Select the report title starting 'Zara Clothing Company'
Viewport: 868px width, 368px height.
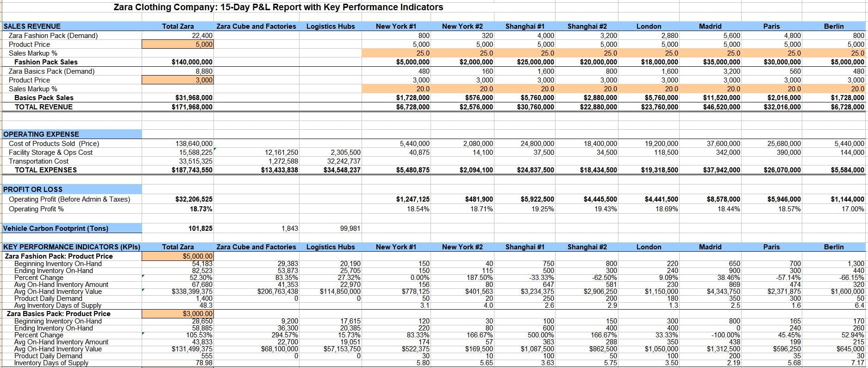pyautogui.click(x=278, y=7)
